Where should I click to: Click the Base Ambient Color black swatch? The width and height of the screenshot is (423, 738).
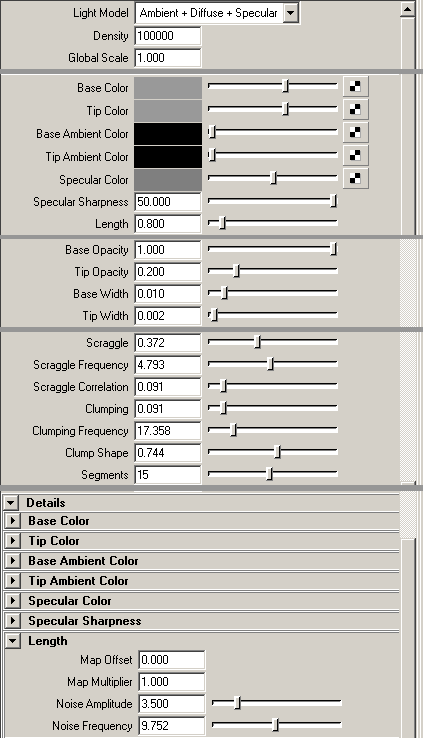[168, 134]
